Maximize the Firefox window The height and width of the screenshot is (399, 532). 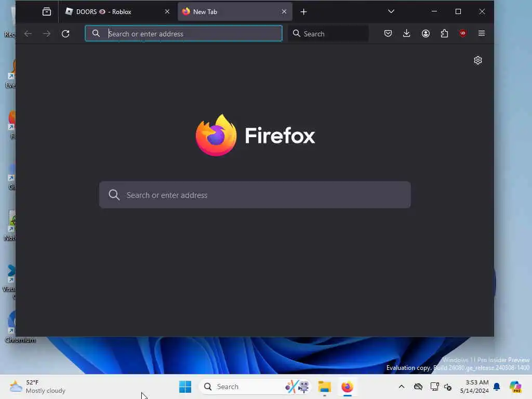point(458,11)
